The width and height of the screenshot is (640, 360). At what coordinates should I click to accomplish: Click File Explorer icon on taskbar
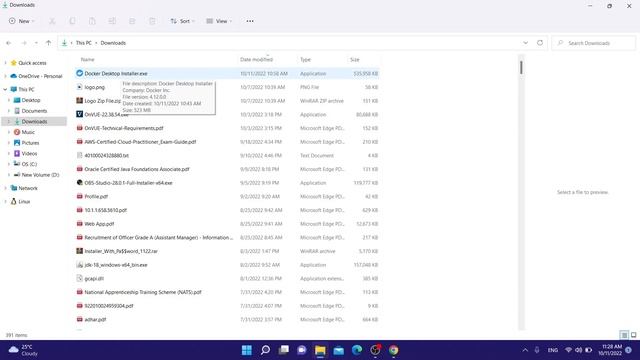[320, 350]
